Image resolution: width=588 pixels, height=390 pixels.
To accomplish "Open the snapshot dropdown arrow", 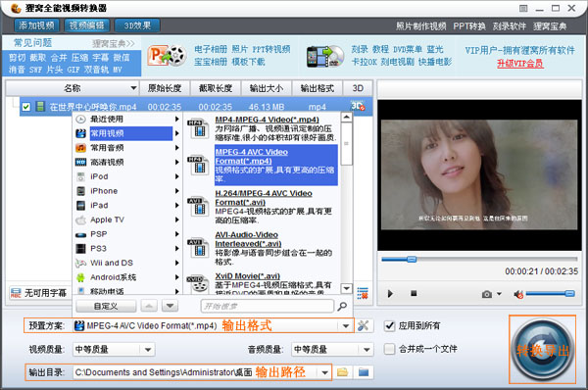I will point(499,294).
